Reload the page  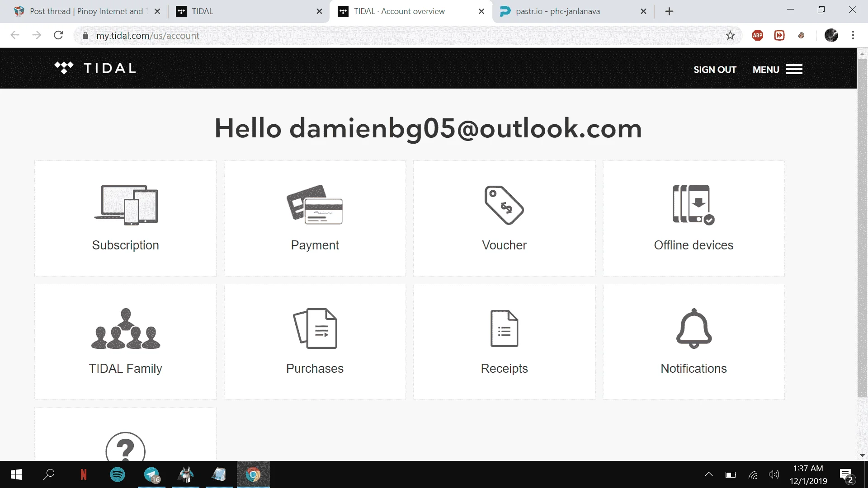pos(58,35)
